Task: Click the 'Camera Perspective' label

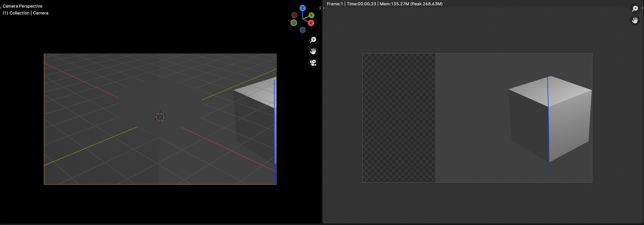Action: pyautogui.click(x=23, y=6)
